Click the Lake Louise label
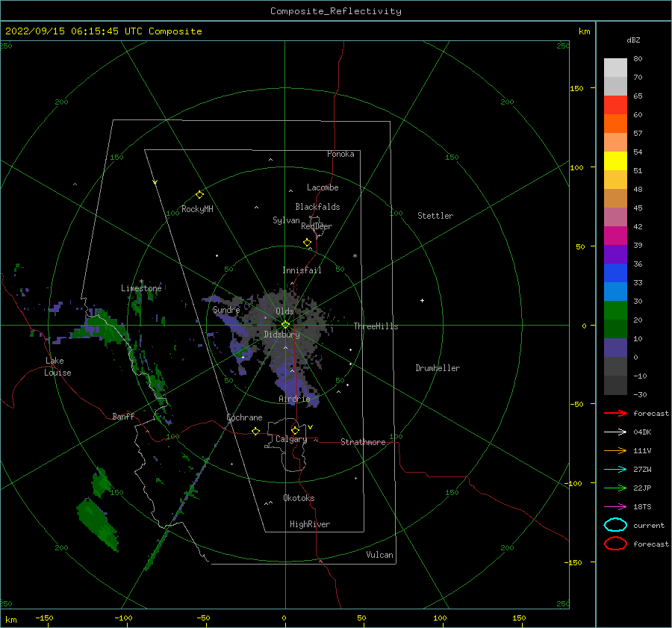The width and height of the screenshot is (672, 628). [57, 367]
